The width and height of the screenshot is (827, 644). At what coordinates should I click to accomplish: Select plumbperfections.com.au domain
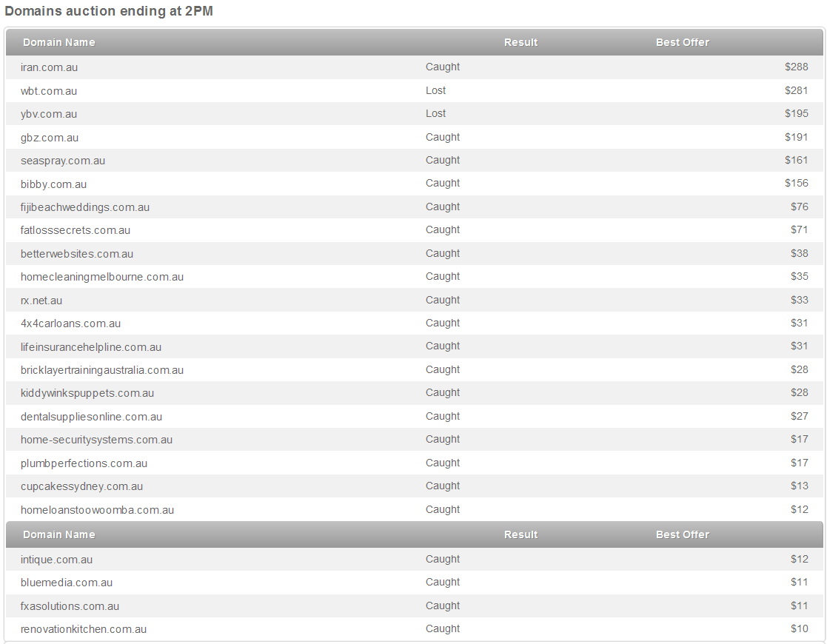point(84,463)
